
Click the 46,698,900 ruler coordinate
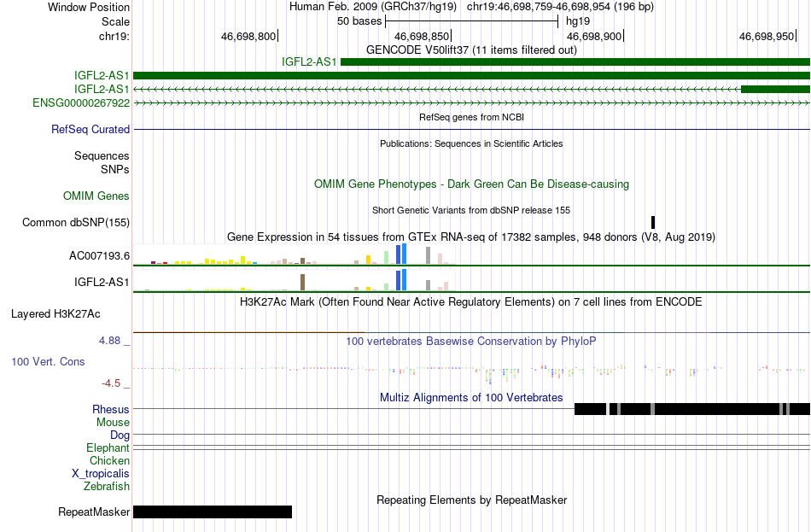[594, 36]
